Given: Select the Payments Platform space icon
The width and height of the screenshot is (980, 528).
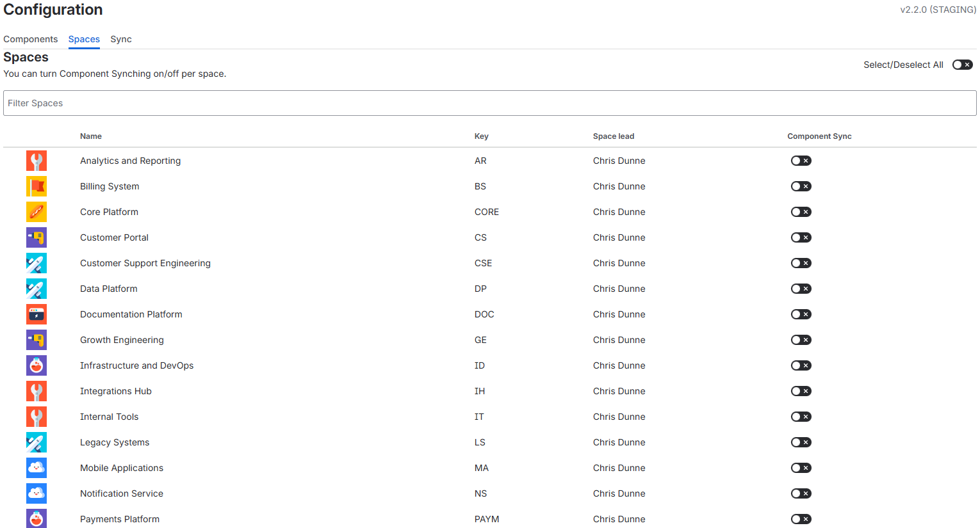Looking at the screenshot, I should (37, 519).
